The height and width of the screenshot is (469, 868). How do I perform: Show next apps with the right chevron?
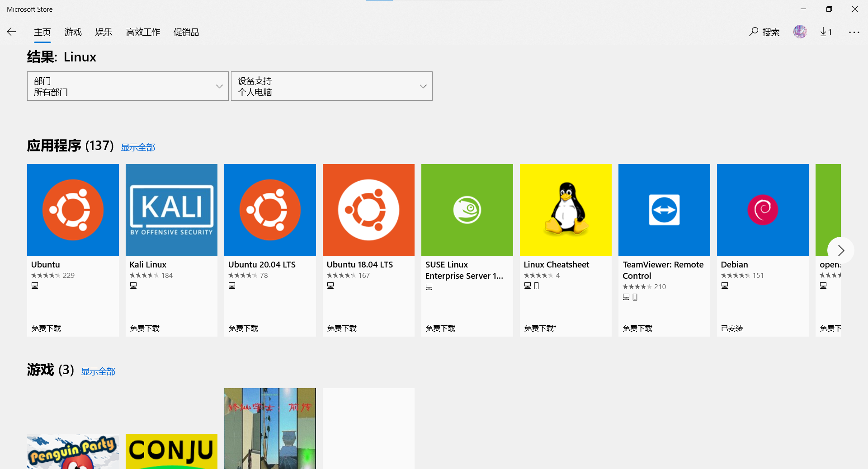click(841, 250)
